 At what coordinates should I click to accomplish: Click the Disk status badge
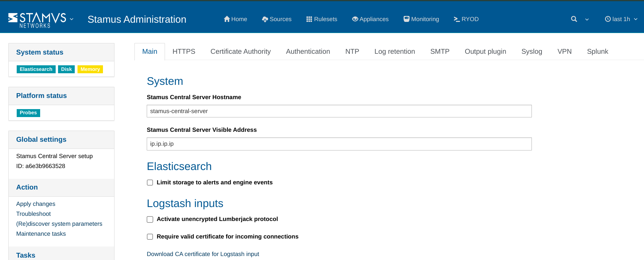point(66,69)
